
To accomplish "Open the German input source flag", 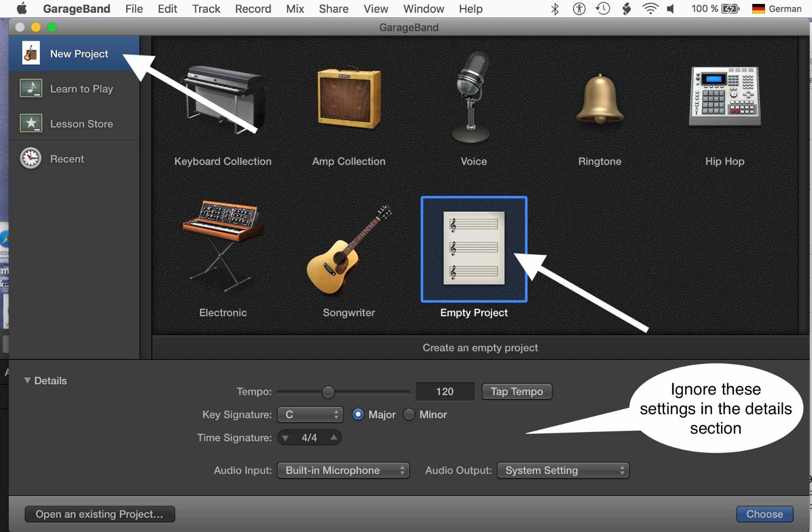I will pyautogui.click(x=758, y=9).
